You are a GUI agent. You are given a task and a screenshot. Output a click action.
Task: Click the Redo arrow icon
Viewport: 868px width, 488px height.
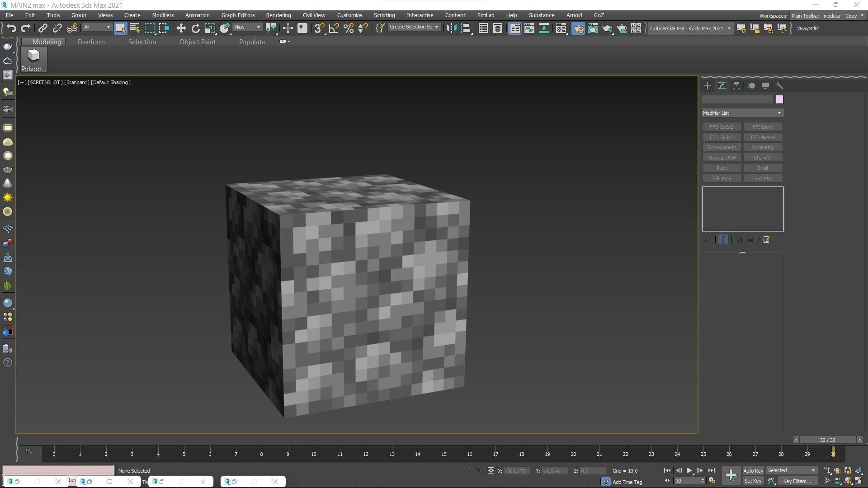(26, 28)
